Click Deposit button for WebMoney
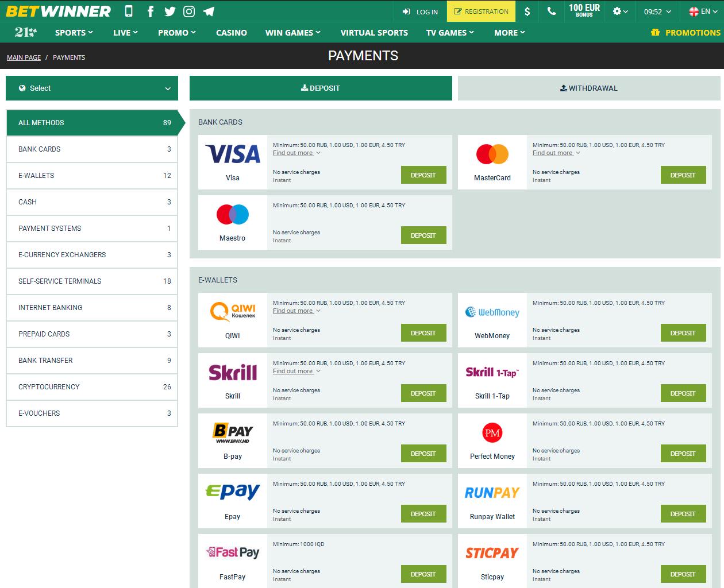Image resolution: width=724 pixels, height=588 pixels. pyautogui.click(x=683, y=333)
